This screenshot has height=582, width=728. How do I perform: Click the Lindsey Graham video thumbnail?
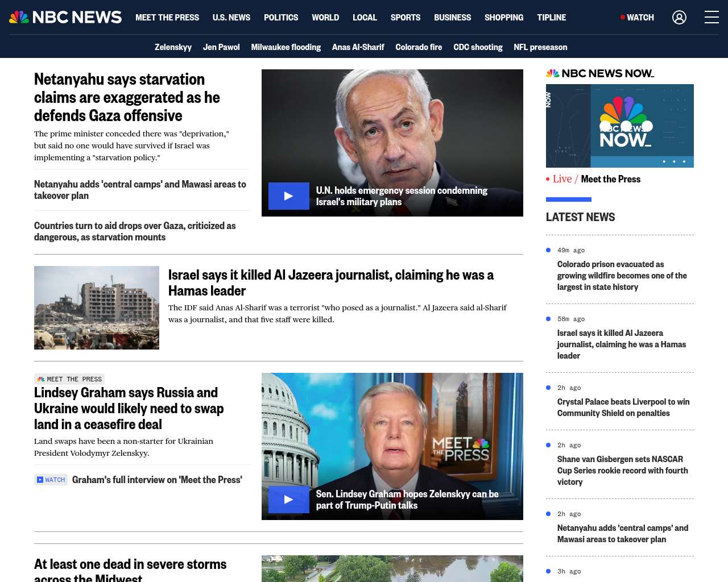[392, 446]
